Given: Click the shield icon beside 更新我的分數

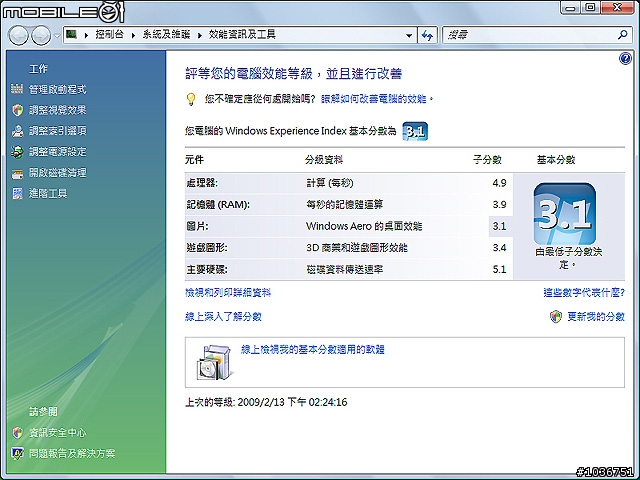Looking at the screenshot, I should pyautogui.click(x=556, y=317).
